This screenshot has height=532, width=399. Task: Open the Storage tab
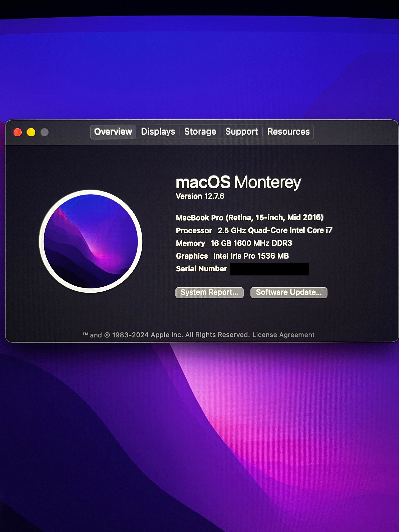coord(200,132)
